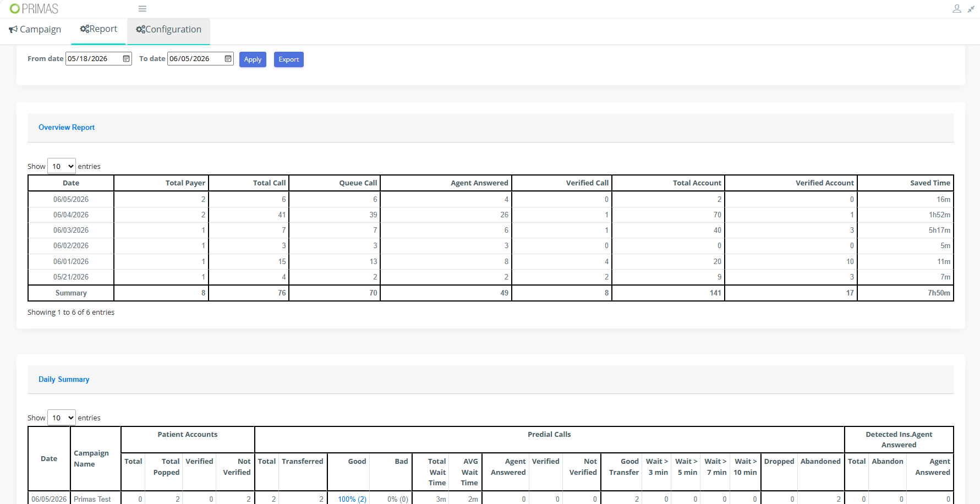Open the To date calendar picker icon
The image size is (980, 504).
point(228,58)
